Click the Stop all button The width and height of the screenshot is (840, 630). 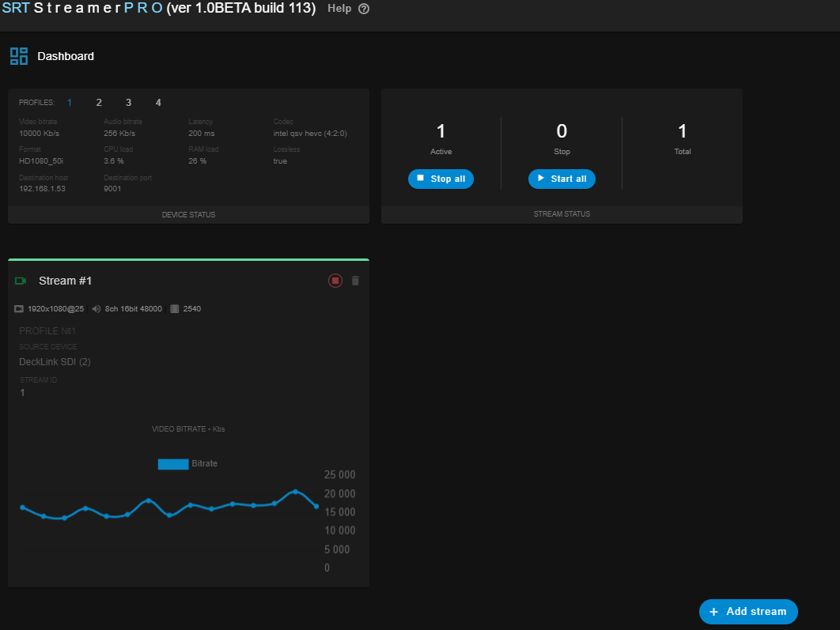441,179
